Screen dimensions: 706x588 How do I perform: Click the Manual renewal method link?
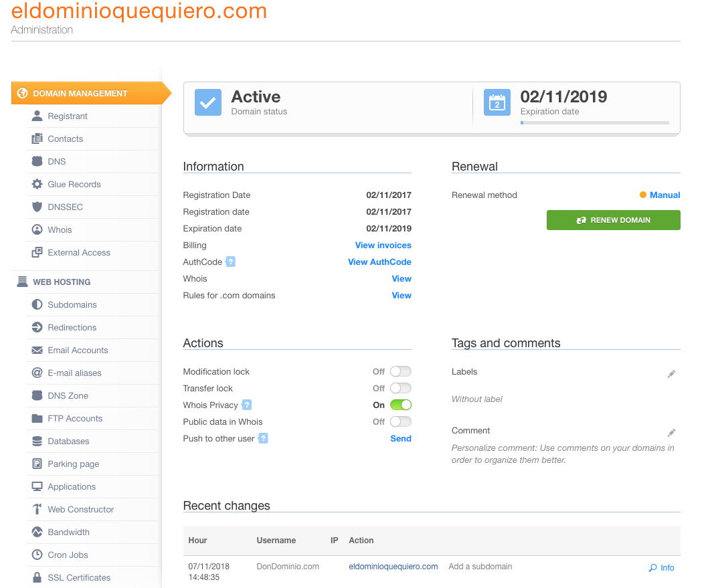[x=665, y=195]
